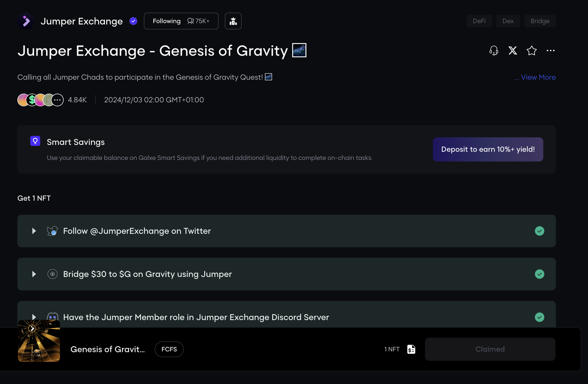
Task: Click Deposit to earn 10%+ yield button
Action: pos(488,149)
